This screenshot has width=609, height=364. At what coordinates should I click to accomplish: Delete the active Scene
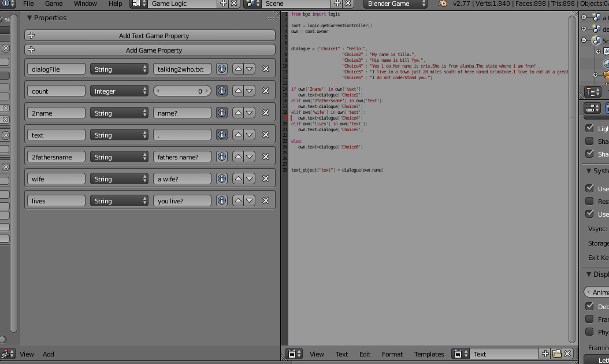coord(348,3)
